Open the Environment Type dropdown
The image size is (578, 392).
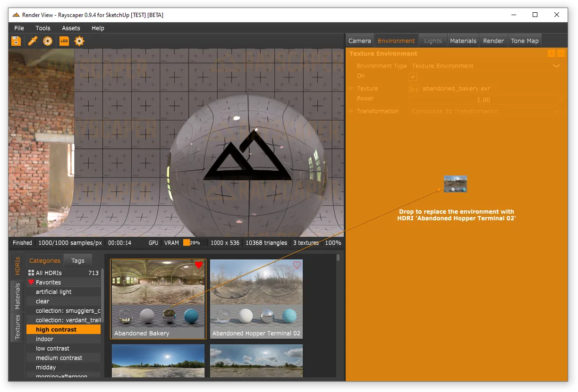(x=556, y=66)
